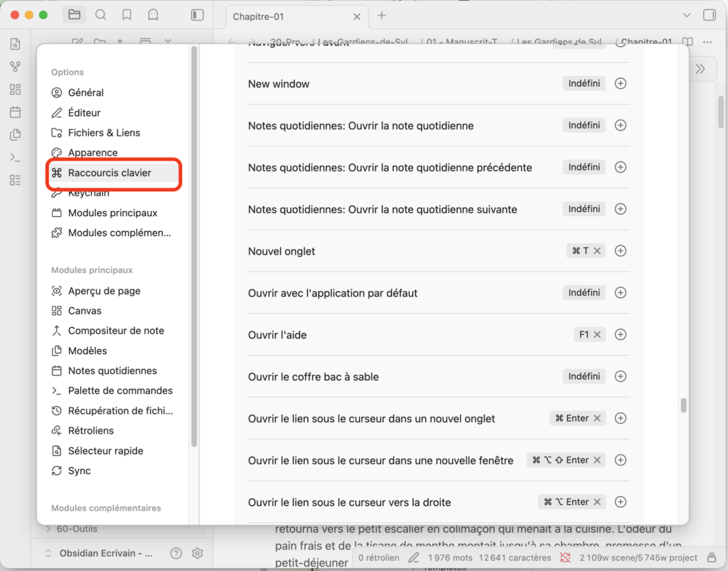The height and width of the screenshot is (571, 728).
Task: Toggle reading view book icon
Action: pos(687,43)
